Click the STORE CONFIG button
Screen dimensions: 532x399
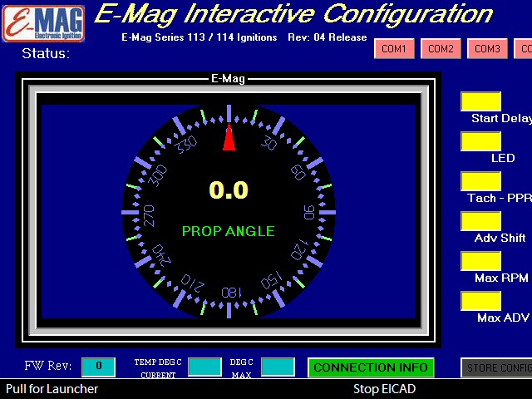click(x=496, y=367)
